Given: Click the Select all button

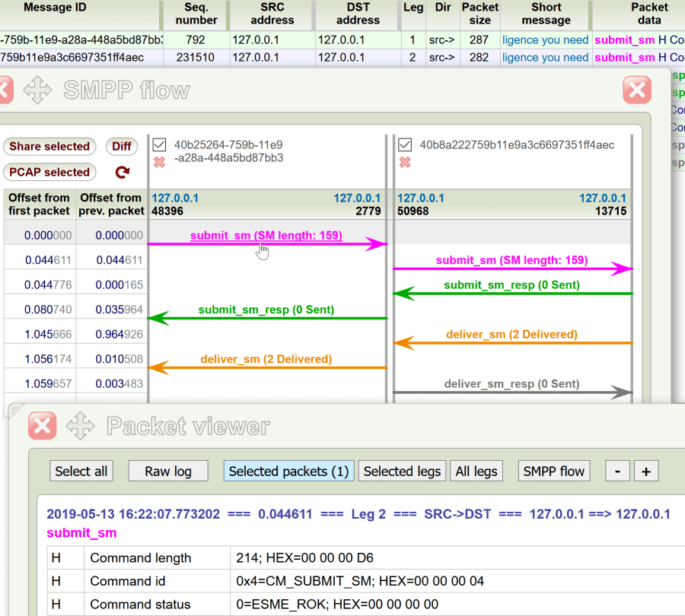Looking at the screenshot, I should pos(81,471).
